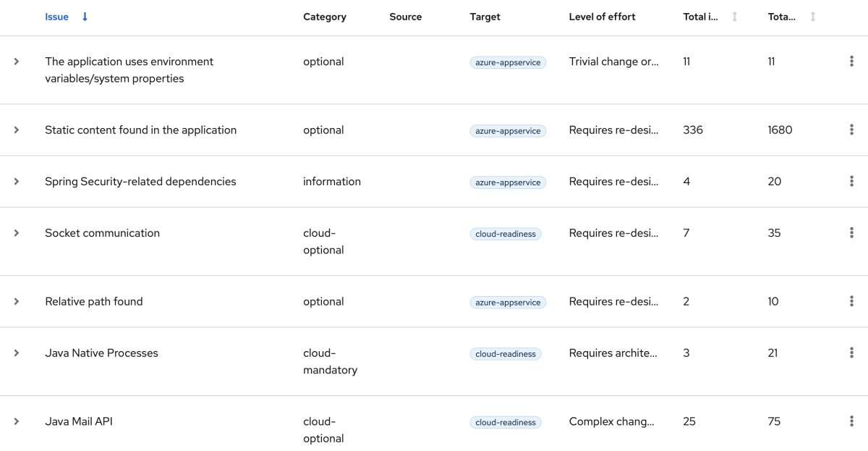This screenshot has width=868, height=451.
Task: Click azure-appservice label in Static content row
Action: click(x=508, y=131)
